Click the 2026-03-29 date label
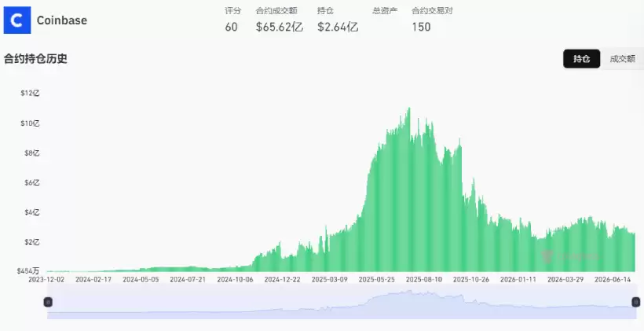This screenshot has height=331, width=644. (x=565, y=279)
